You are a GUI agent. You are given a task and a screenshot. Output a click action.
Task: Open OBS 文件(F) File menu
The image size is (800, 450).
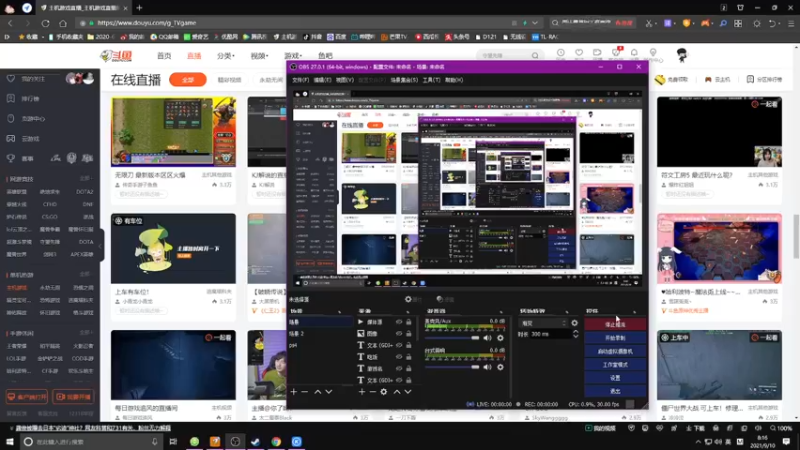[x=301, y=80]
